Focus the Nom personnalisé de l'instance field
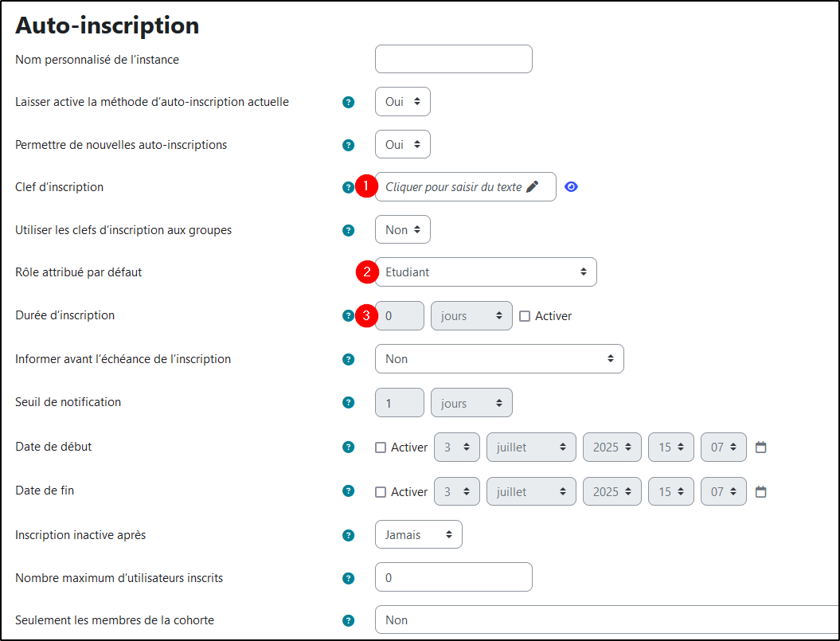Image resolution: width=840 pixels, height=641 pixels. [454, 59]
